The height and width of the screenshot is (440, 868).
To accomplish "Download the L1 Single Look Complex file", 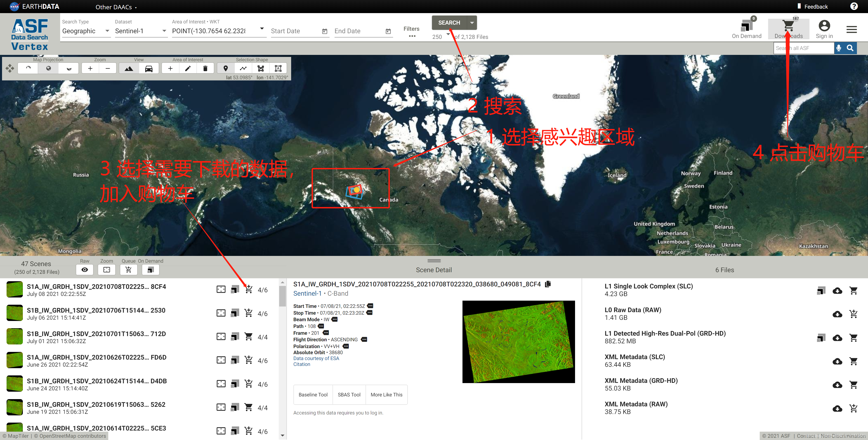I will [837, 290].
